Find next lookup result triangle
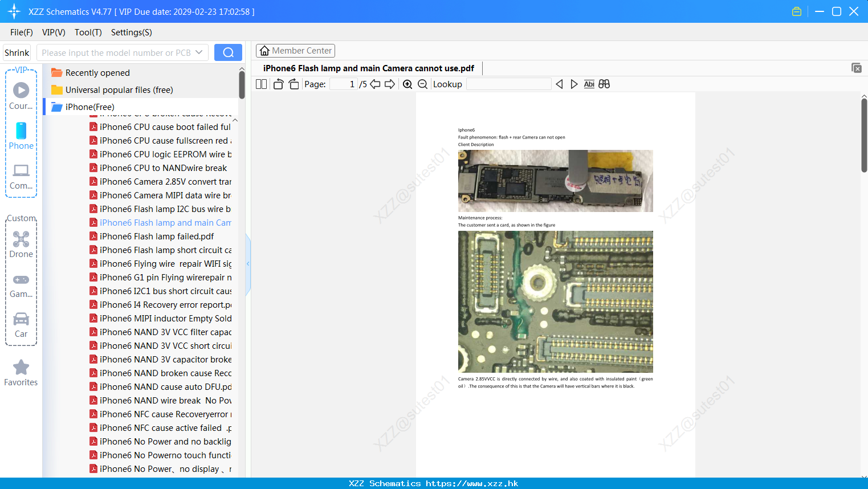The height and width of the screenshot is (489, 868). (x=574, y=84)
